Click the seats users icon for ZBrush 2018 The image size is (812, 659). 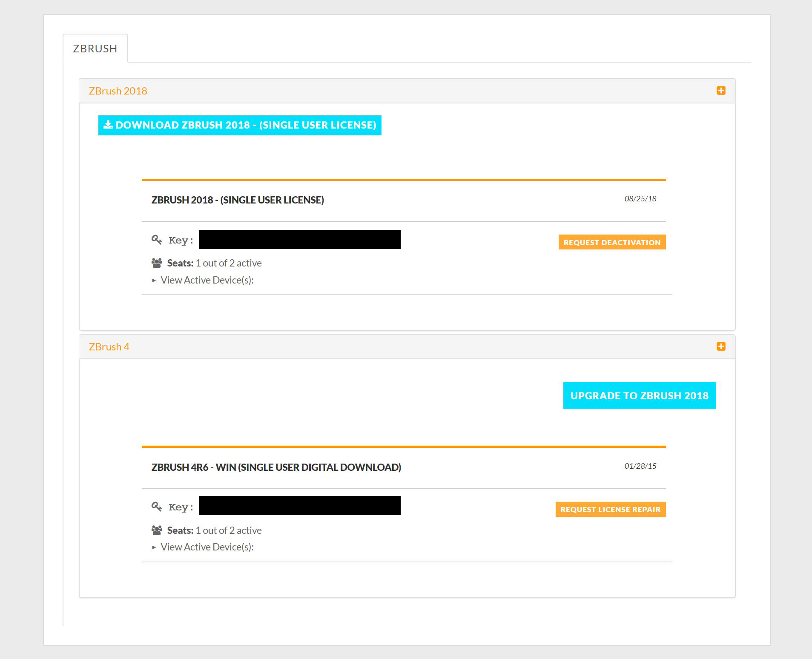click(157, 263)
